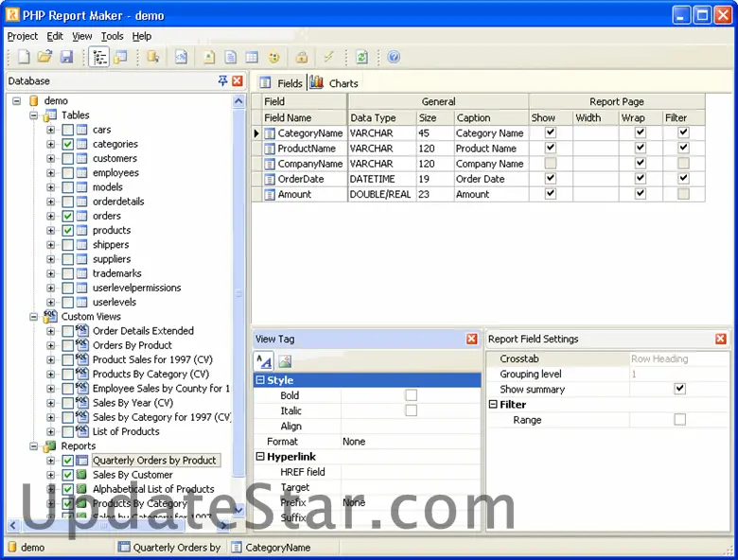Click the database table view toolbar icon
The image size is (738, 560).
[121, 57]
